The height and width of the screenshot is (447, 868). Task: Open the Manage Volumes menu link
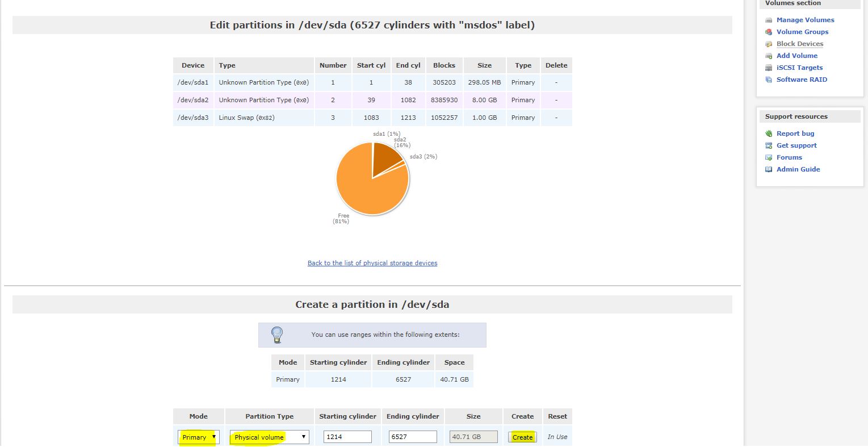pos(805,20)
